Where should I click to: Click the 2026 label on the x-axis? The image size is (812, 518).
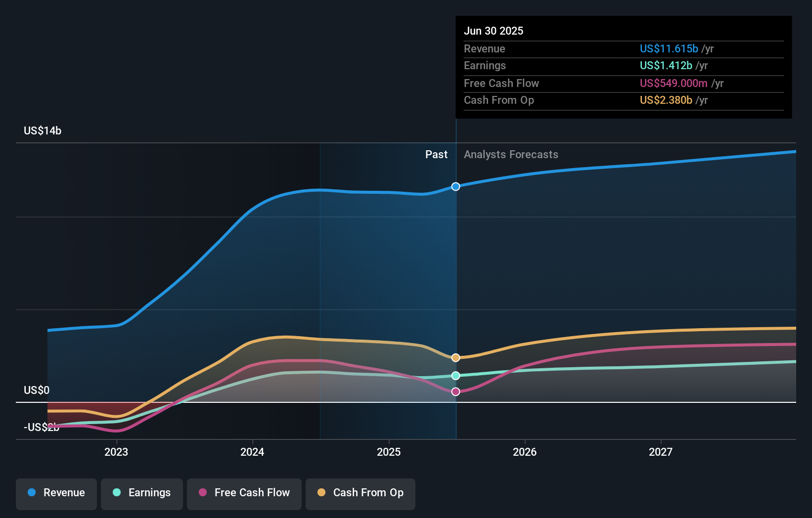click(526, 451)
